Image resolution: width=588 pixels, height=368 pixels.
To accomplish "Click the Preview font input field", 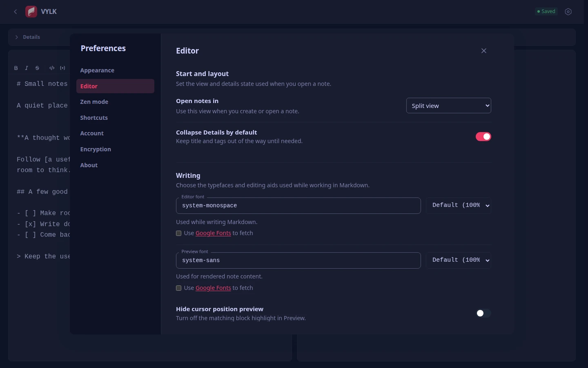I will click(x=298, y=260).
